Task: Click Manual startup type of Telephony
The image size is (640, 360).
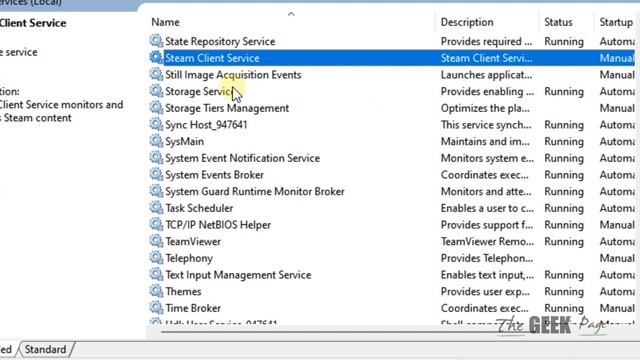Action: 617,258
